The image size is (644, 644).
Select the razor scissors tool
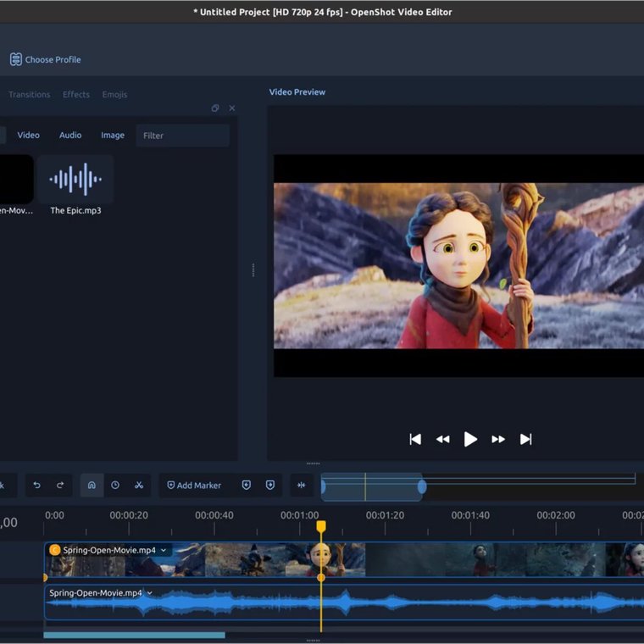(139, 485)
